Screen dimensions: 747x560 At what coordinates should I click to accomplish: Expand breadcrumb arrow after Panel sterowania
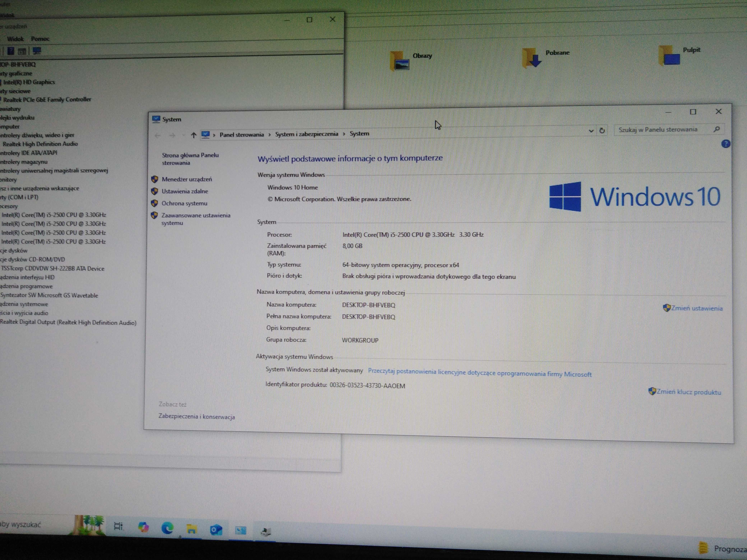[270, 134]
